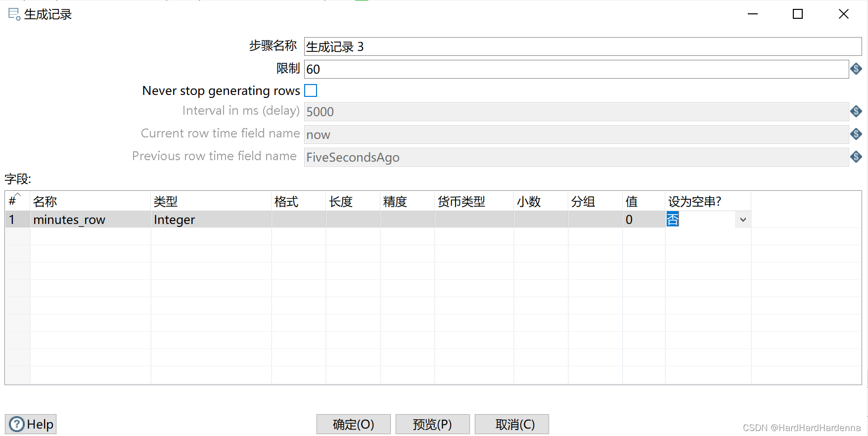Click the 限制 input field showing 60

coord(576,69)
